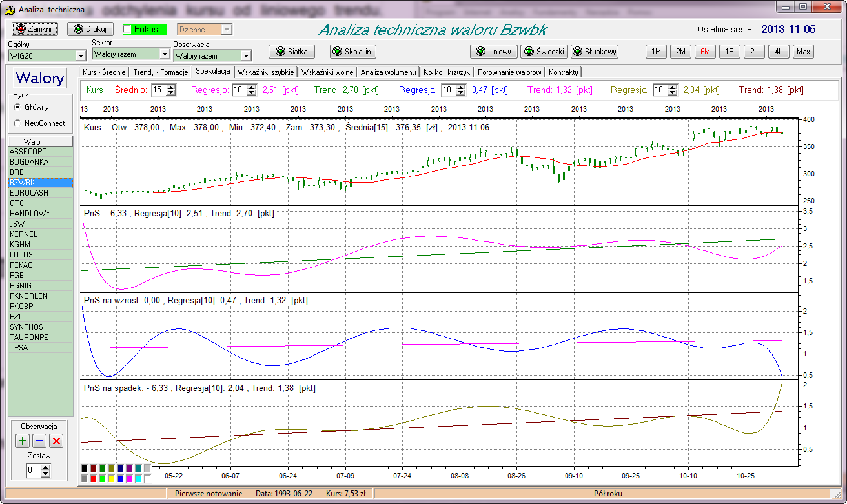Image resolution: width=847 pixels, height=504 pixels.
Task: Click the green plus add-observation icon
Action: (x=23, y=441)
